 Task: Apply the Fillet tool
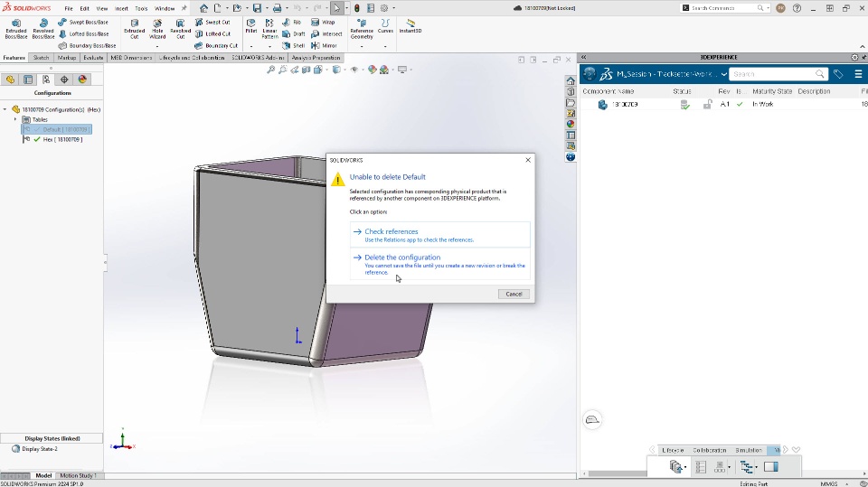coord(251,26)
